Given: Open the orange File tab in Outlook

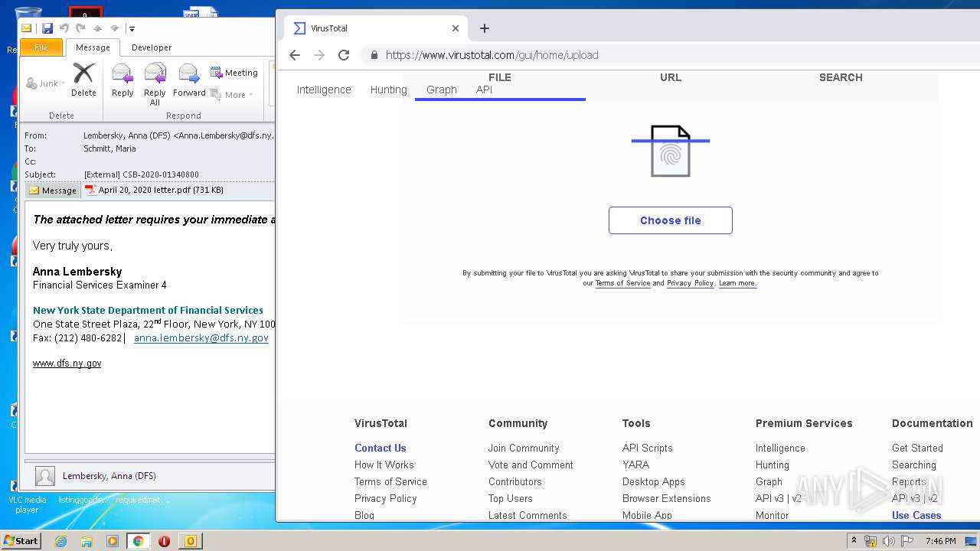Looking at the screenshot, I should coord(41,47).
